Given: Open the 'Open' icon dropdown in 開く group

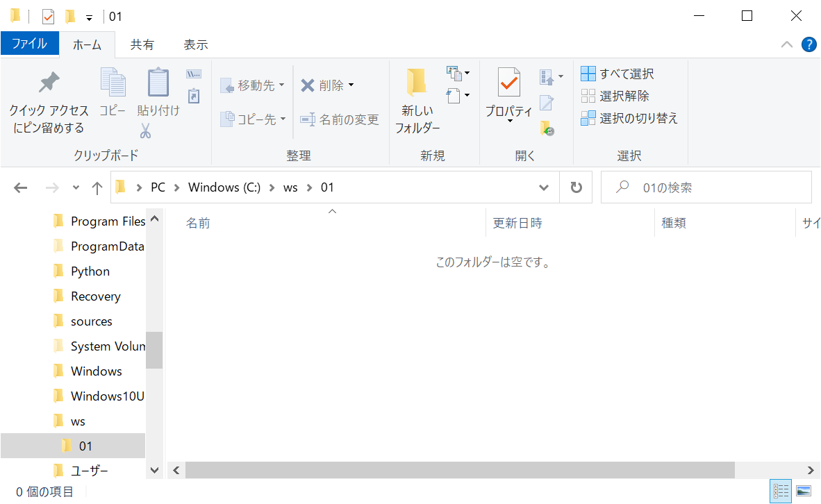Looking at the screenshot, I should click(551, 77).
